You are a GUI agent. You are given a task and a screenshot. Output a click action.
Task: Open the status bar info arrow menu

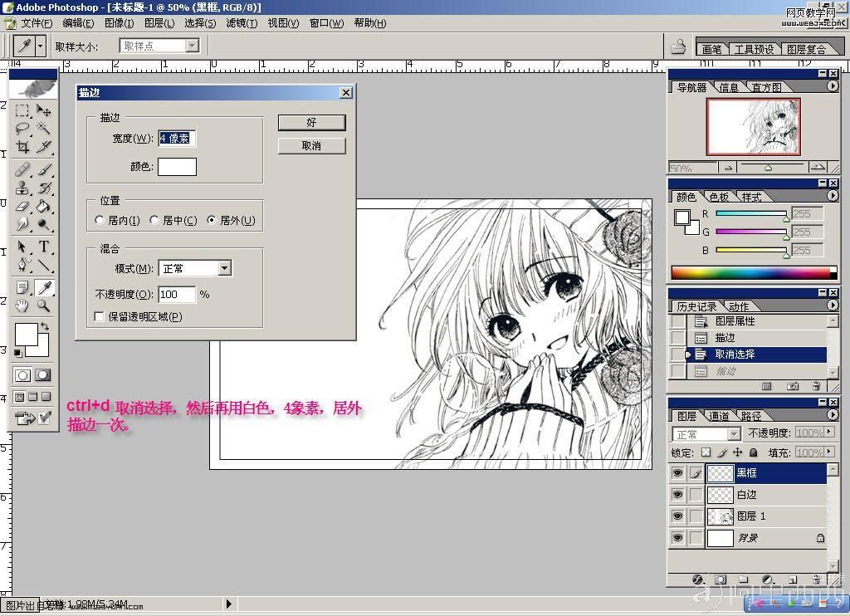(229, 604)
